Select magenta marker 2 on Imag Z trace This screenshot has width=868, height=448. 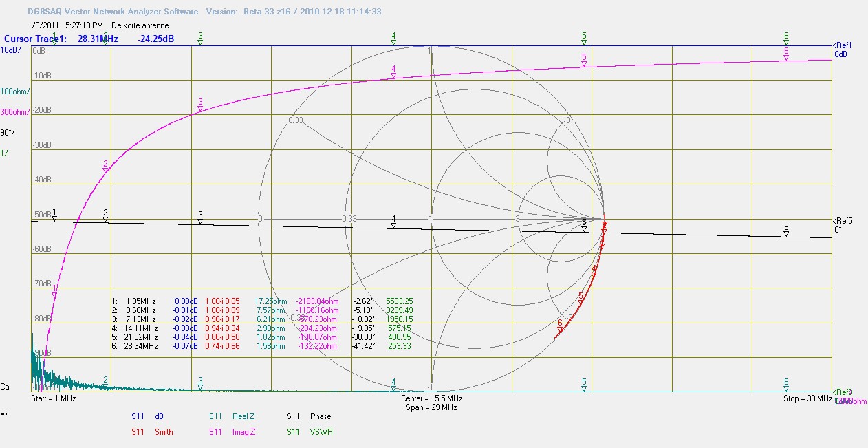click(105, 167)
